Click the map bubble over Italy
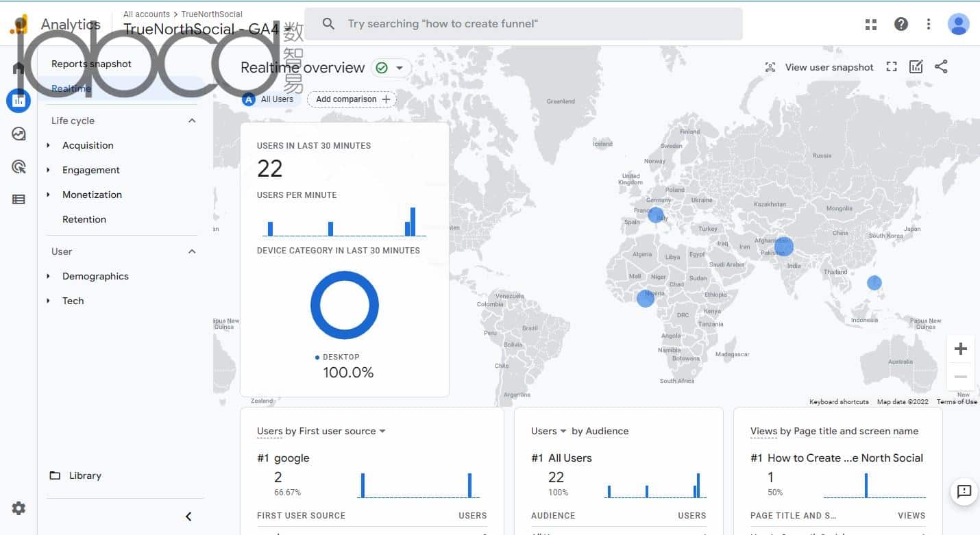Image resolution: width=980 pixels, height=535 pixels. click(656, 215)
